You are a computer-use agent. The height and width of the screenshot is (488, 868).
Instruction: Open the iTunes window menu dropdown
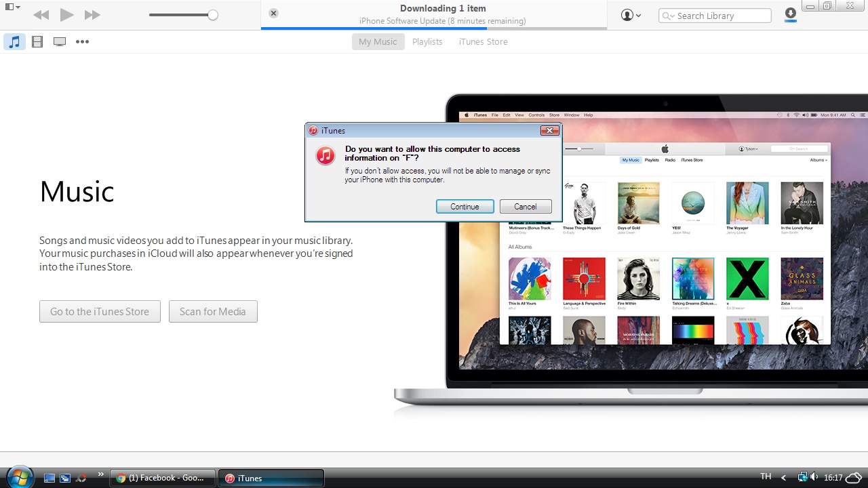point(12,7)
